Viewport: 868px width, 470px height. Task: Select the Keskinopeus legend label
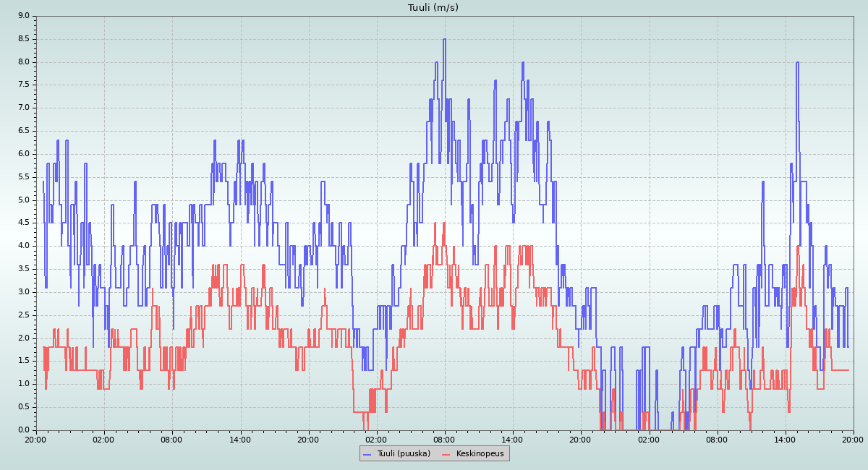pyautogui.click(x=480, y=454)
